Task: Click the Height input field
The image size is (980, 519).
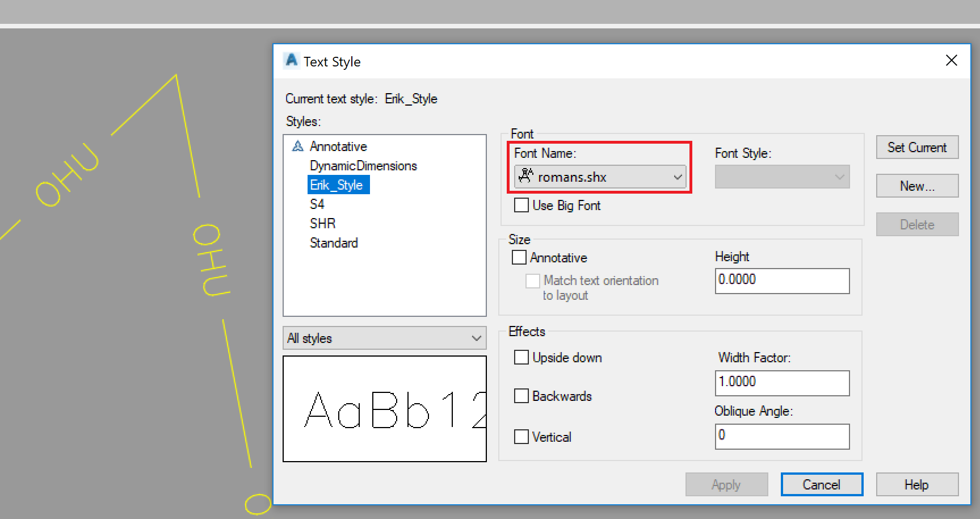Action: click(x=782, y=281)
